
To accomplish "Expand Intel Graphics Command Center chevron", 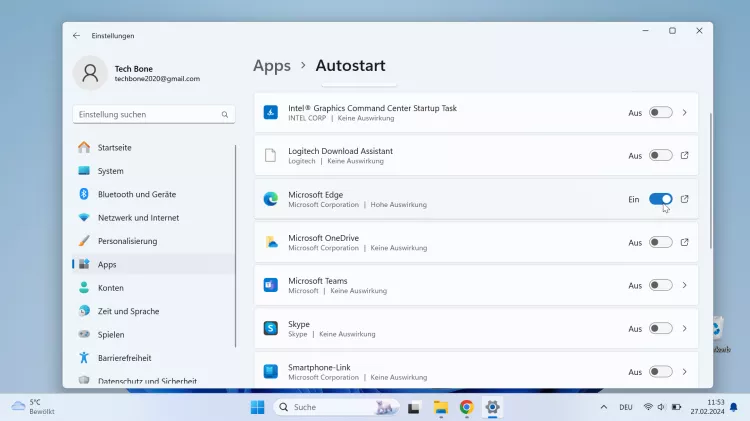I will (x=684, y=112).
